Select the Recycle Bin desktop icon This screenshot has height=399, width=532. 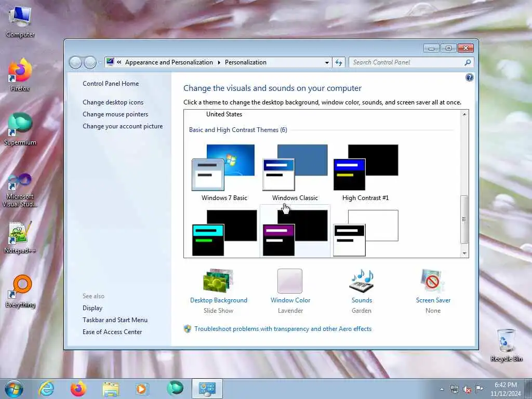(506, 345)
